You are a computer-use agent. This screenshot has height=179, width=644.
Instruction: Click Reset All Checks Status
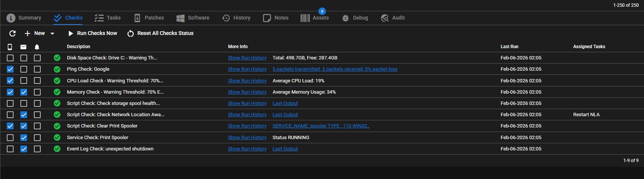click(161, 33)
